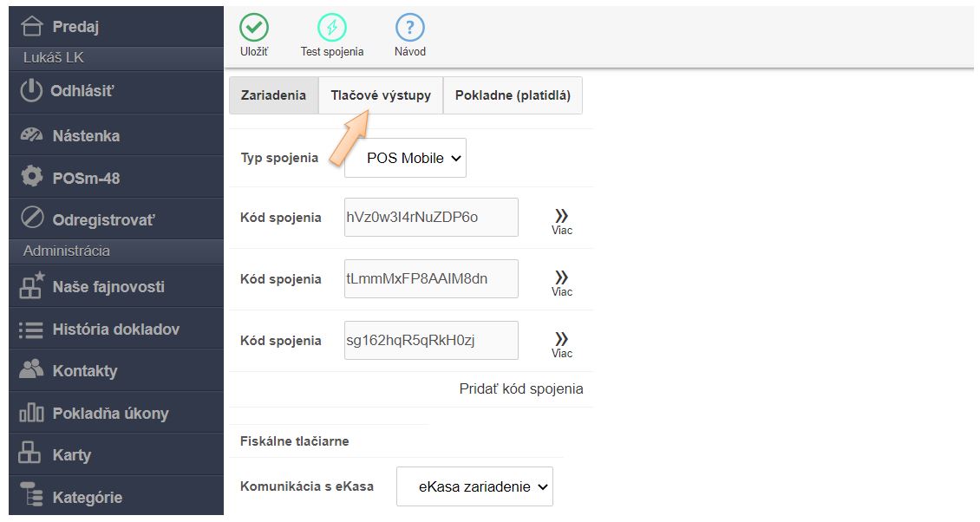Open Naše fajnovosti in sidebar
980x522 pixels.
click(108, 287)
